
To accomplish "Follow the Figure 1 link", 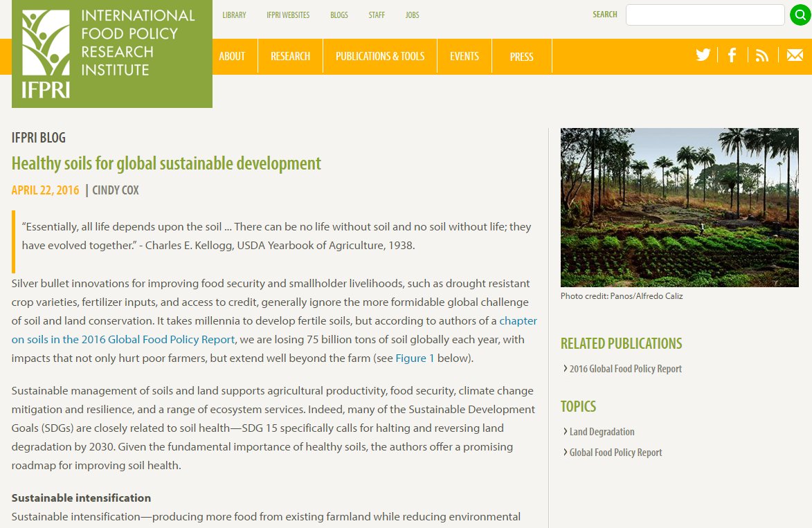I will pos(415,358).
